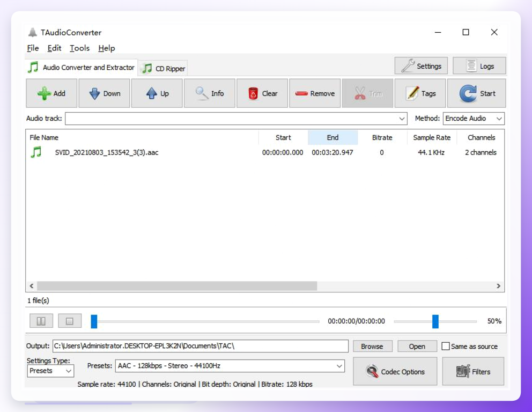
Task: Click the 50% volume label
Action: [494, 321]
